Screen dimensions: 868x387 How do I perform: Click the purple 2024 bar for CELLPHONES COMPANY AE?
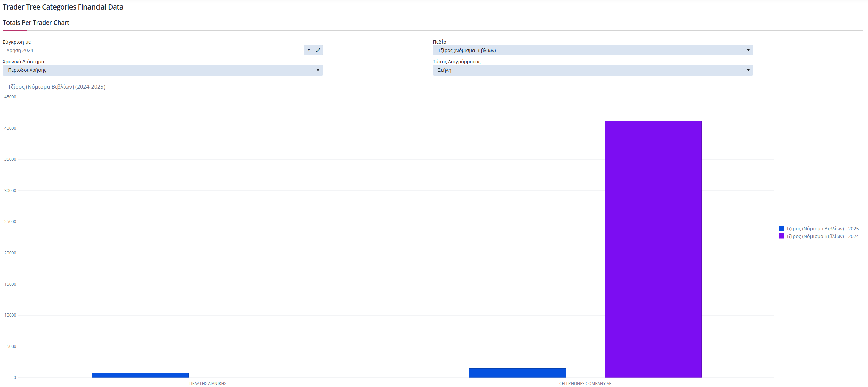tap(653, 249)
